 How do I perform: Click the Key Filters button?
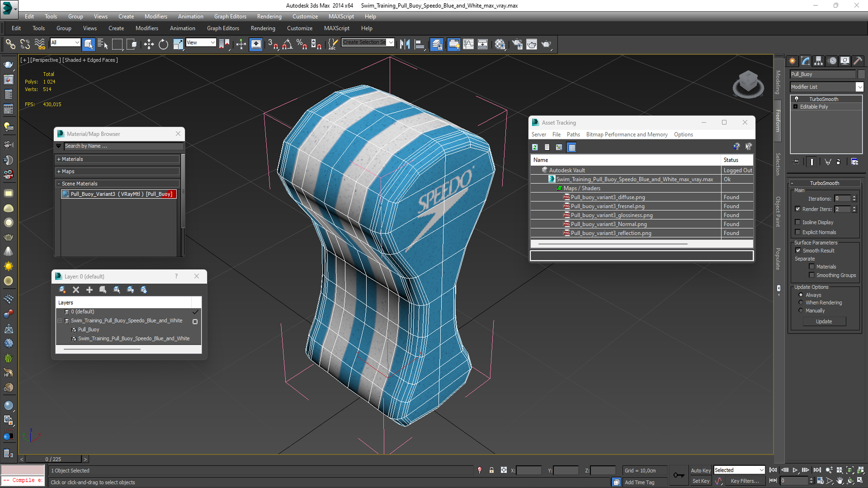[x=745, y=481]
